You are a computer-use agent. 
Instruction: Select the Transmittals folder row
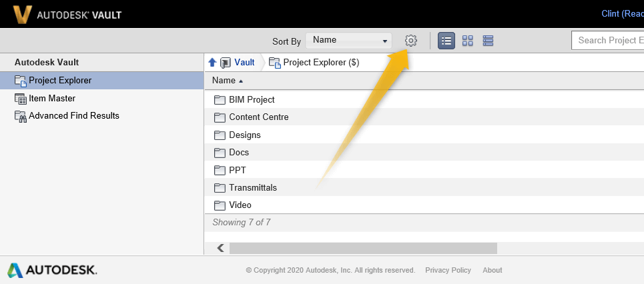[x=252, y=187]
